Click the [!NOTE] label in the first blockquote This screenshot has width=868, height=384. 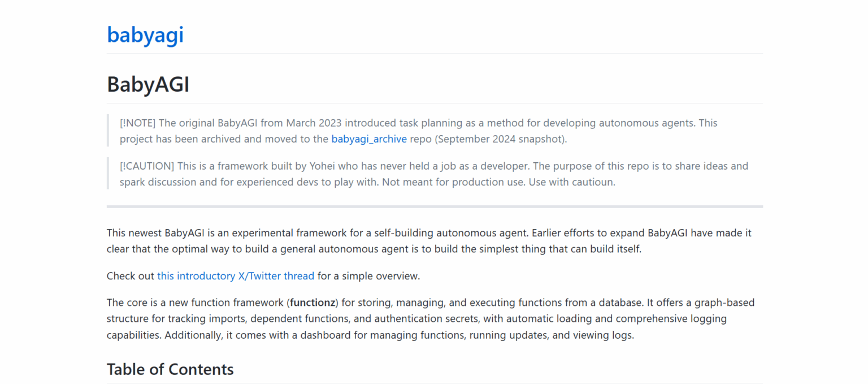click(137, 123)
